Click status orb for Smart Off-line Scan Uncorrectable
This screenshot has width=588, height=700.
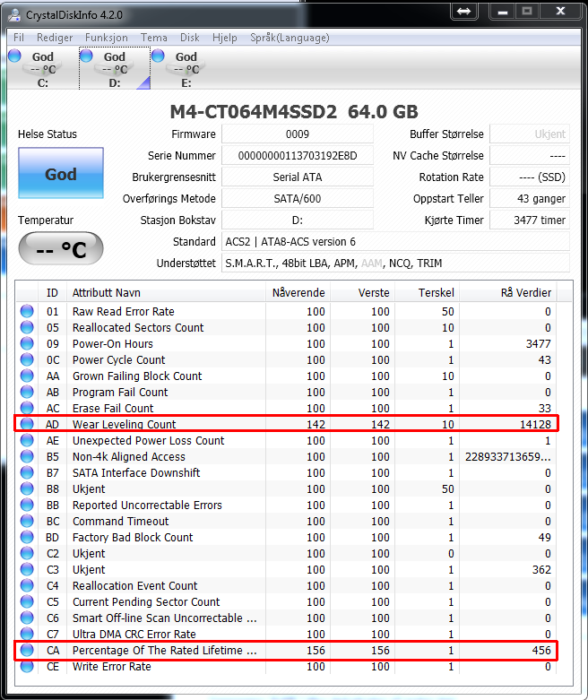pos(27,618)
